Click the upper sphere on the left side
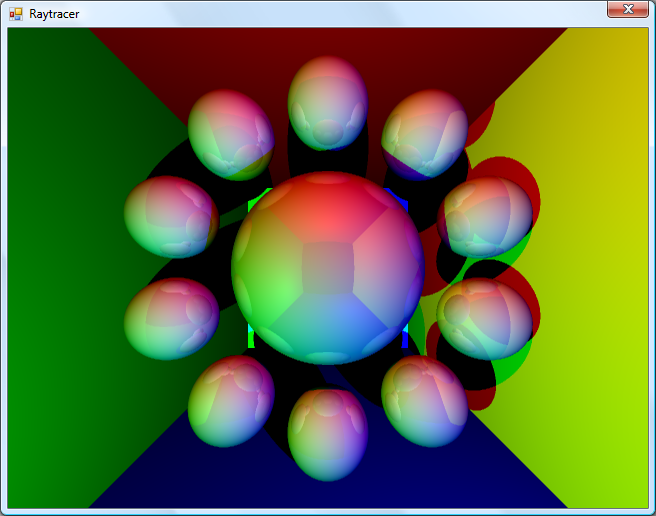656x516 pixels. coord(171,217)
